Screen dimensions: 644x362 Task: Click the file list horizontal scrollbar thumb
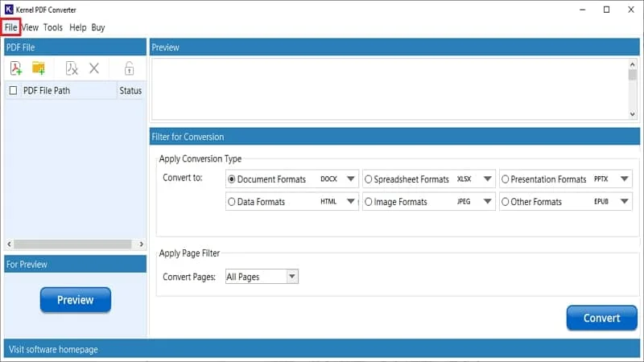click(x=72, y=245)
